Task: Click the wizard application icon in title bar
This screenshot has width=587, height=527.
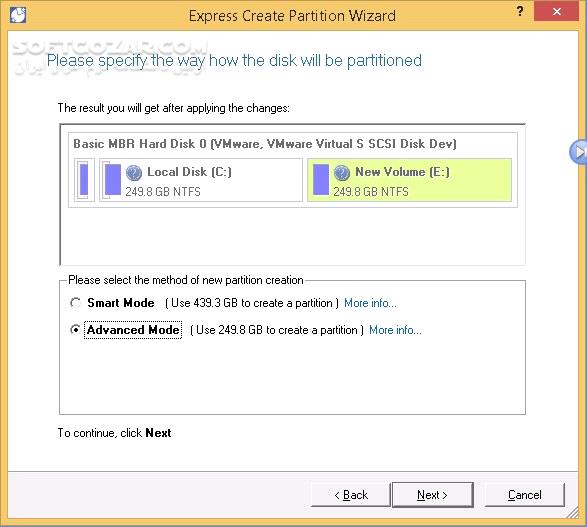Action: (18, 15)
